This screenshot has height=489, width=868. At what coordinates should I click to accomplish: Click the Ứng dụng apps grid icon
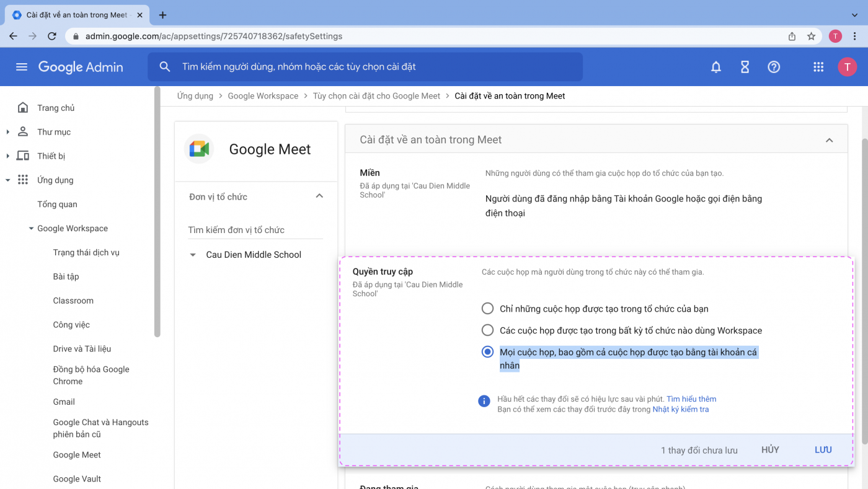(x=23, y=180)
